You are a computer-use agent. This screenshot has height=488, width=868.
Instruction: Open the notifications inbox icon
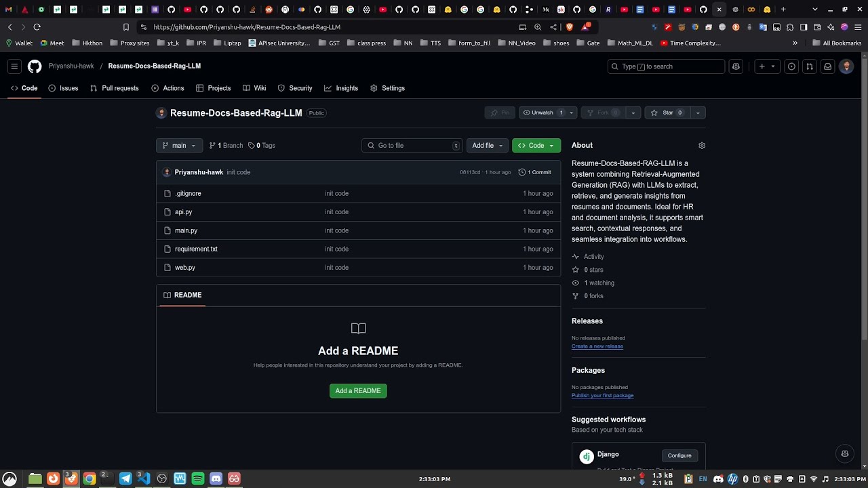[827, 66]
